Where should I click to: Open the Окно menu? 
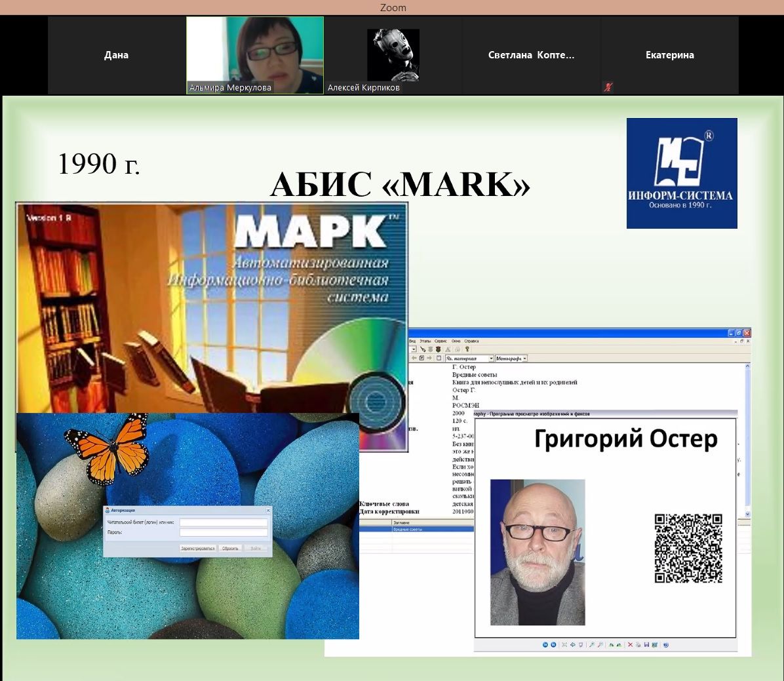[x=456, y=341]
